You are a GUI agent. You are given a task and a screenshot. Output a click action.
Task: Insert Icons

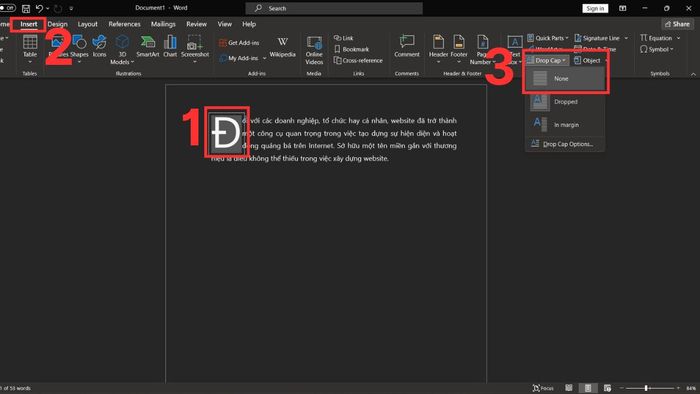[x=99, y=46]
